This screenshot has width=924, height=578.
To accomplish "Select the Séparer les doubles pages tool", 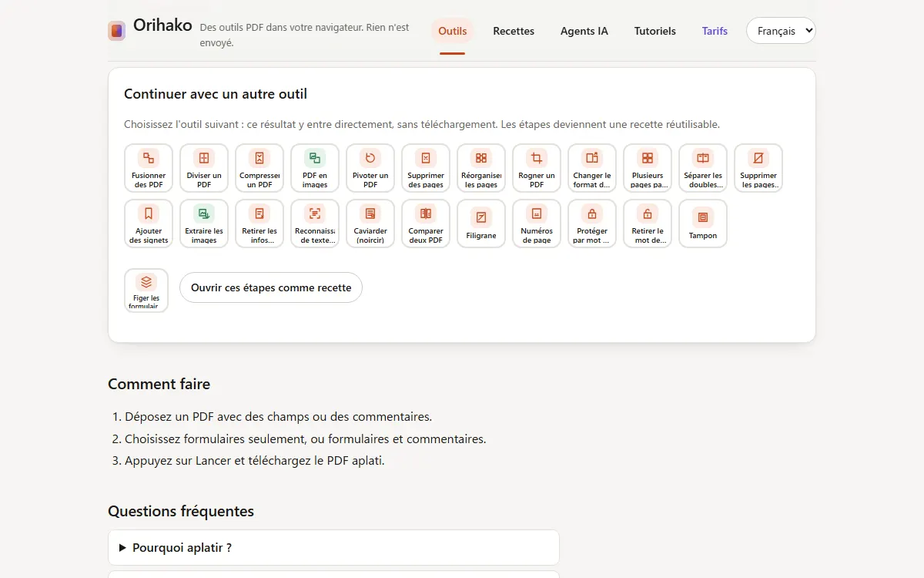I will (703, 168).
